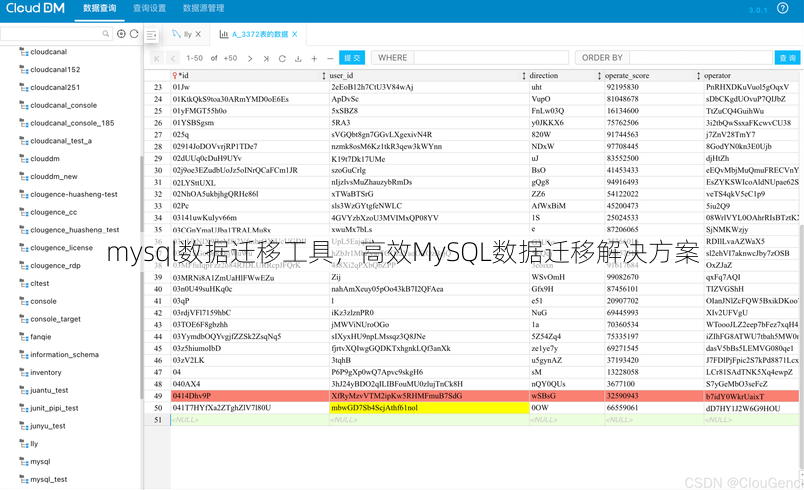
Task: Click the sort handle on the id column
Action: click(324, 76)
